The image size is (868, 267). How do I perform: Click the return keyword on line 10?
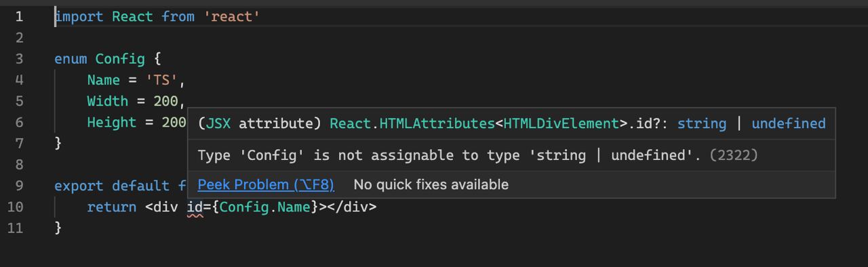pos(112,207)
